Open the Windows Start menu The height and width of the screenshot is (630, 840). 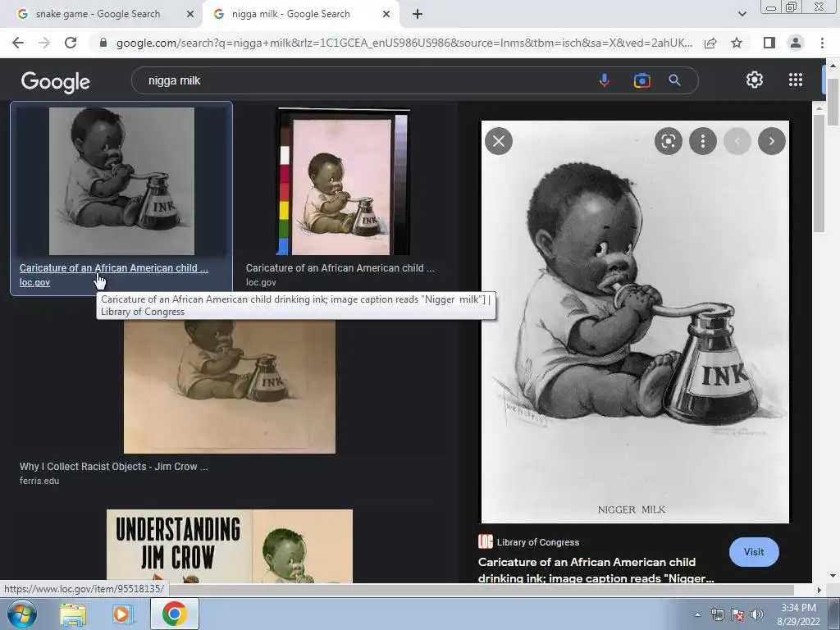click(x=21, y=614)
